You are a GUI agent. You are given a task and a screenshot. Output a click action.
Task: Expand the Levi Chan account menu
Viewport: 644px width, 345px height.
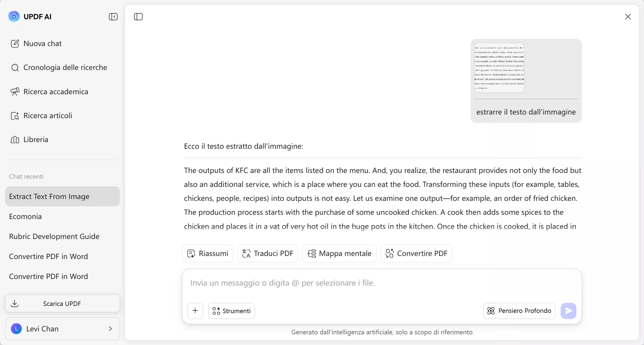click(x=110, y=329)
